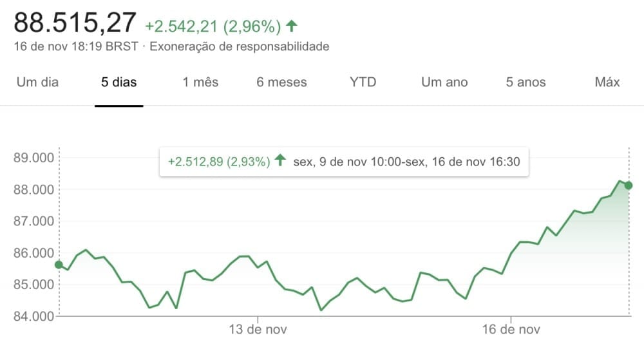Viewport: 644px width, 342px height.
Task: Click the 13 de nov axis label
Action: pos(258,329)
